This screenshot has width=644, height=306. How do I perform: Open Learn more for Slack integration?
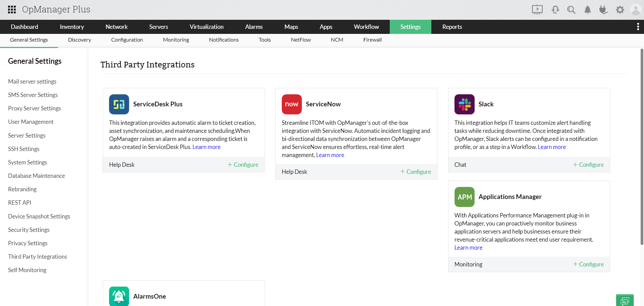point(552,147)
